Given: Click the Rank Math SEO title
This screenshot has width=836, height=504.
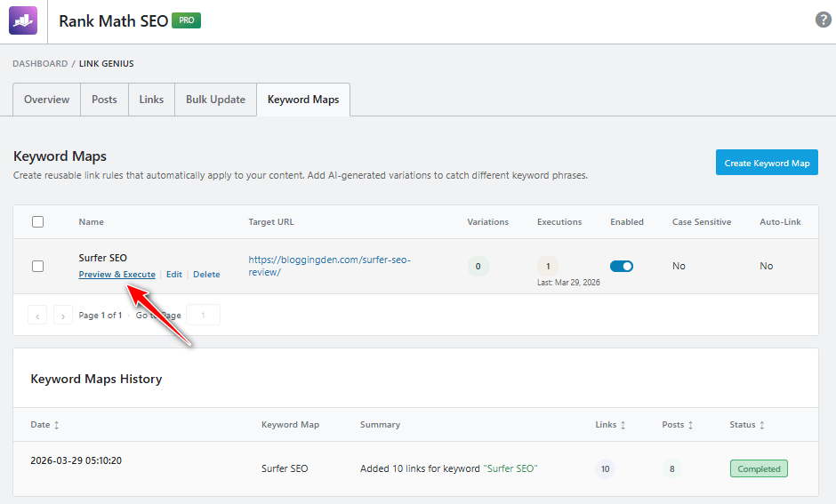Looking at the screenshot, I should pyautogui.click(x=114, y=20).
